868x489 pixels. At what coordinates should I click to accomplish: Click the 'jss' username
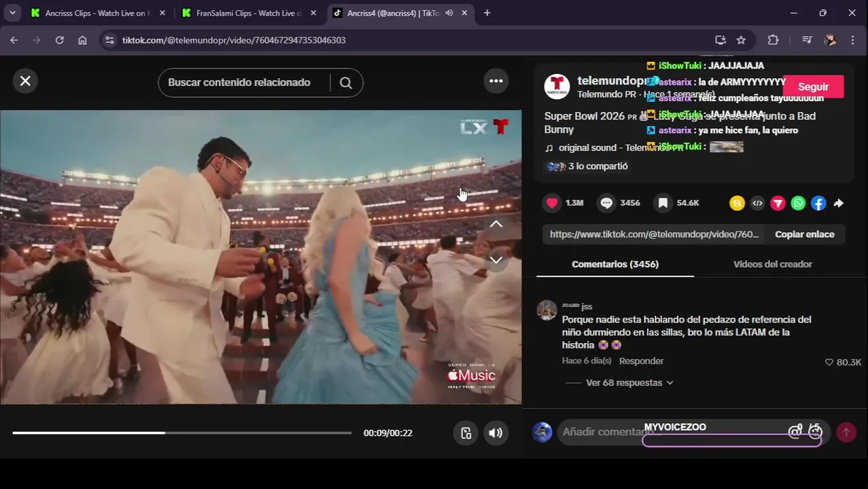pyautogui.click(x=587, y=307)
